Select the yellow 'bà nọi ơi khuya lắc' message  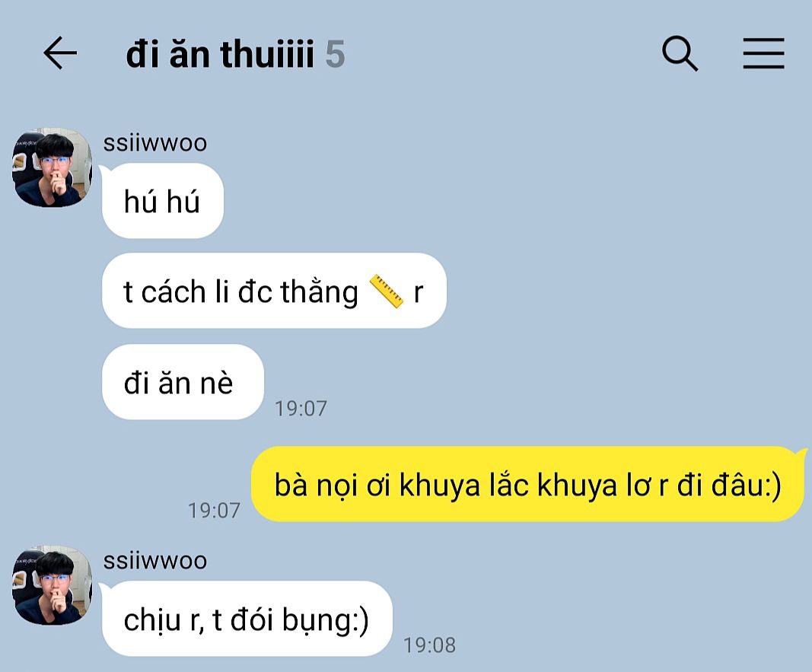point(527,484)
